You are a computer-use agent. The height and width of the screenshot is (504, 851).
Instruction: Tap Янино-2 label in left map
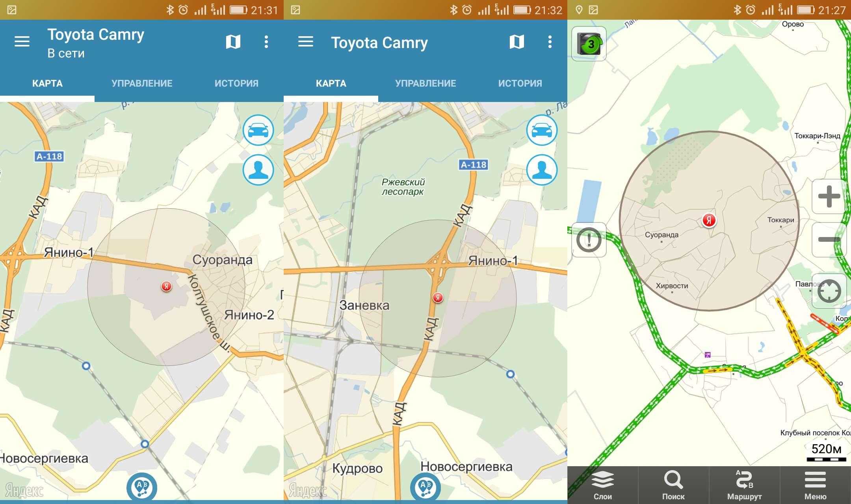(249, 315)
